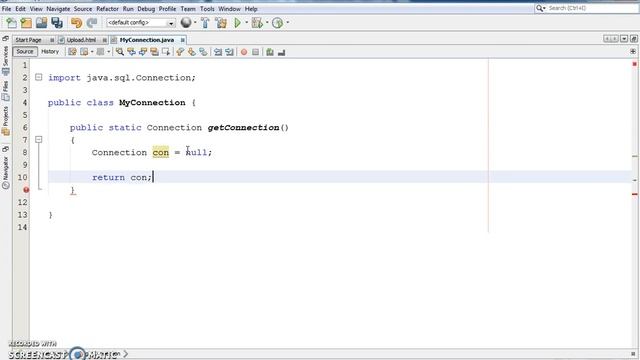This screenshot has width=640, height=360.
Task: Open the Refactor menu
Action: pos(107,9)
